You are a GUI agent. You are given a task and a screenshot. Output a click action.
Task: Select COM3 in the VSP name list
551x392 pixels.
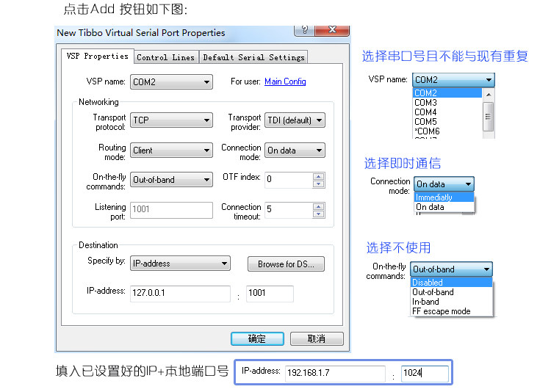[x=447, y=103]
